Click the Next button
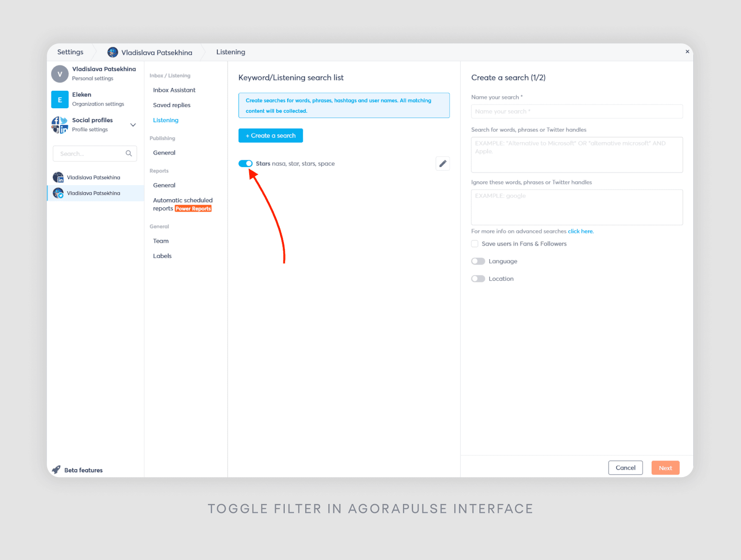Screen dimensions: 741x560 666,468
